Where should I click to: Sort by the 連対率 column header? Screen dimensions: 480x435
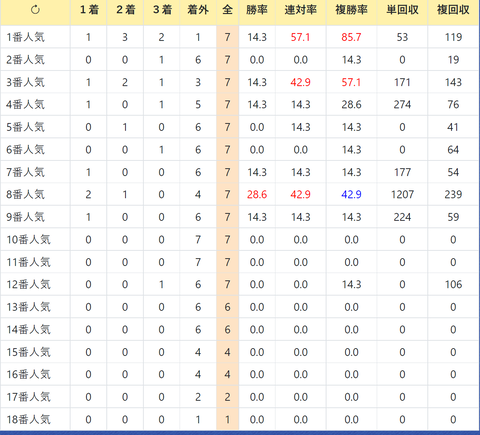pyautogui.click(x=300, y=10)
